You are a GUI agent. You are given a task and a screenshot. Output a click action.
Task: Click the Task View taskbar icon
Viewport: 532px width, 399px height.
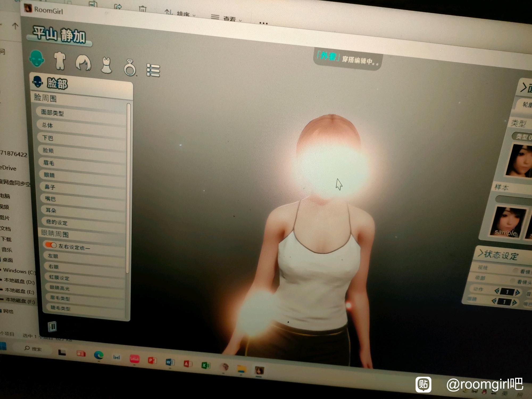coord(62,352)
